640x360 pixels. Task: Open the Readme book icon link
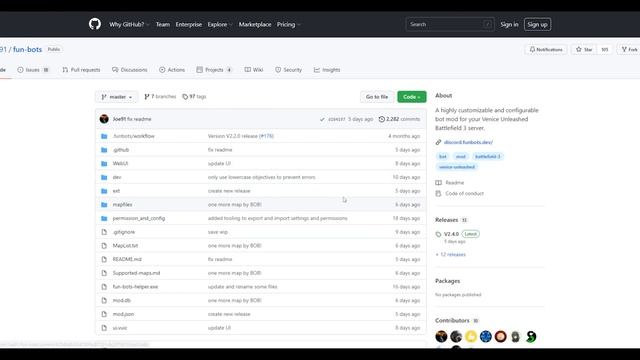(x=438, y=182)
